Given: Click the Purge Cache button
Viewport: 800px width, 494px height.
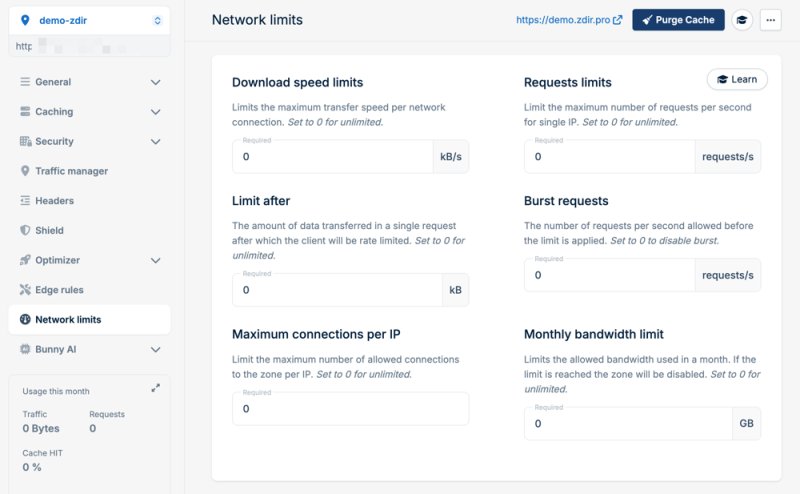Looking at the screenshot, I should pos(678,20).
